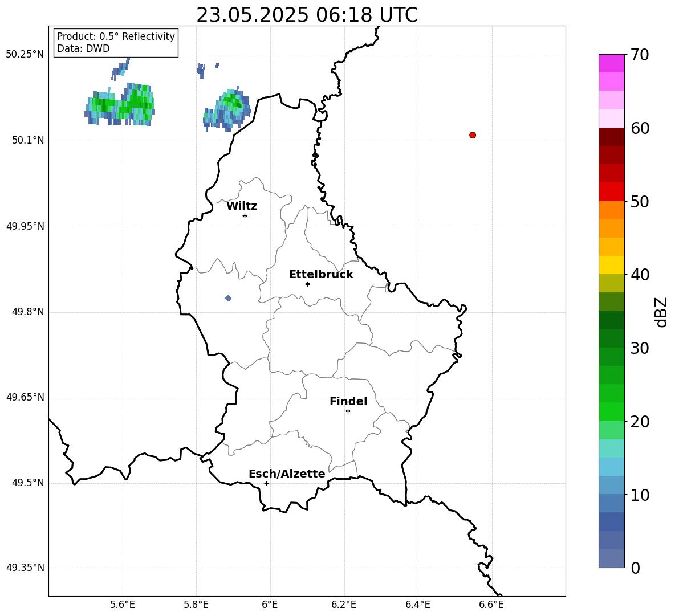Screen dimensions: 675x616
Task: Click the 70 tick on the colorbar
Action: pos(639,55)
